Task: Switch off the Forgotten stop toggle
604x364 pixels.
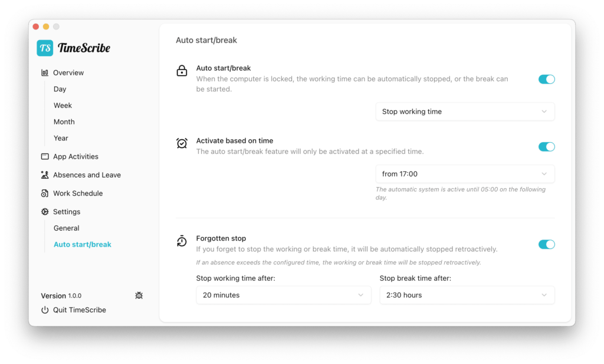Action: 546,244
